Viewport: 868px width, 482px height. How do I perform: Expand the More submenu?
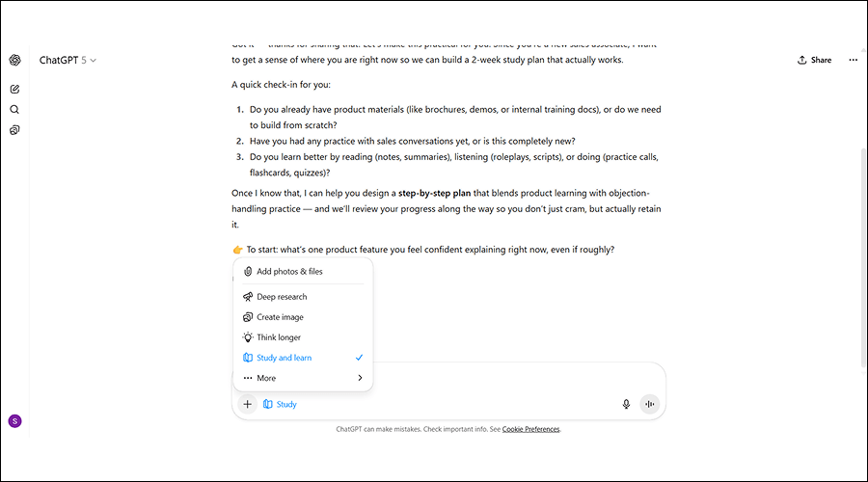click(x=303, y=378)
